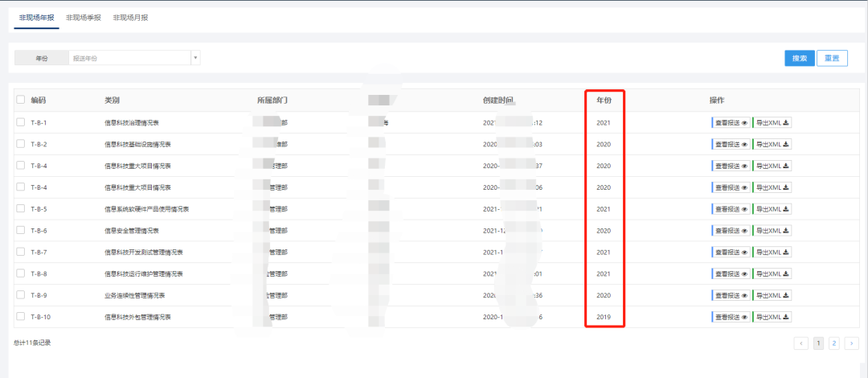View 报送 for row T-B-5

[x=731, y=209]
